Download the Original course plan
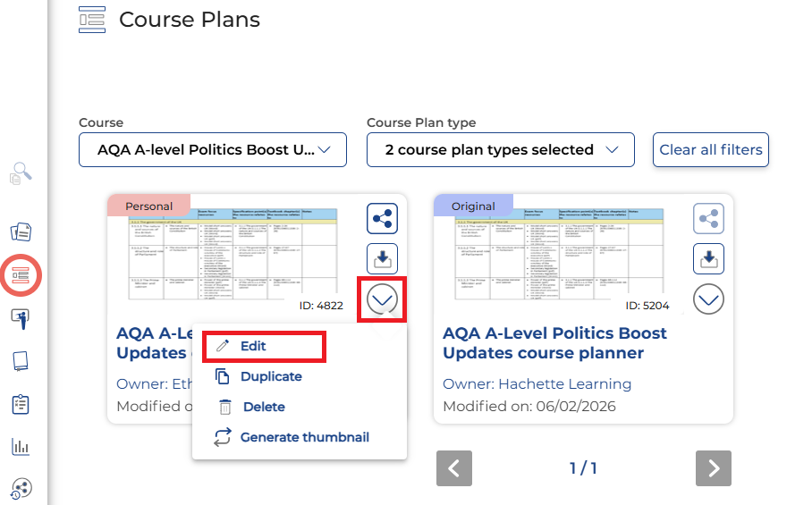 [x=709, y=259]
